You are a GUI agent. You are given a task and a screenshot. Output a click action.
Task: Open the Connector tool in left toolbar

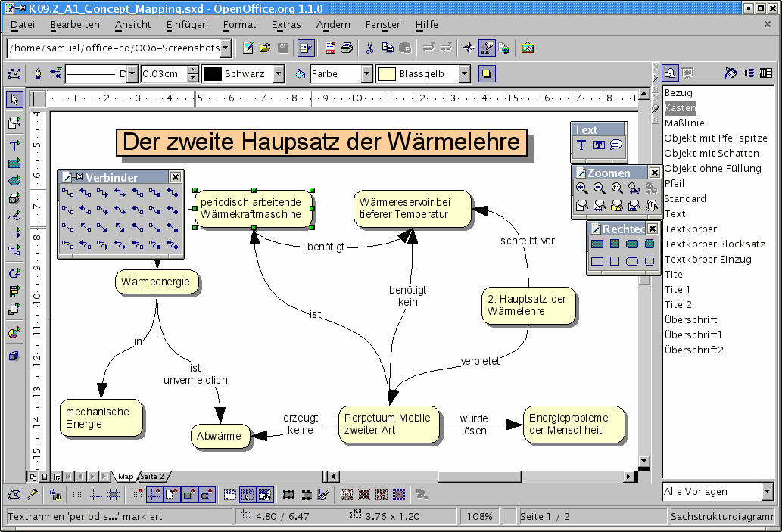[x=14, y=250]
